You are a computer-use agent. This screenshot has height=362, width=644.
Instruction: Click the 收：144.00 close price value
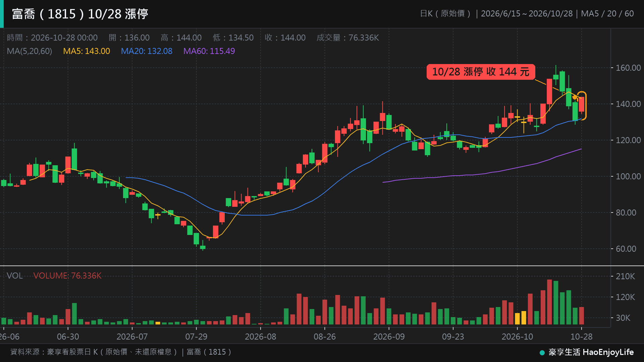(x=285, y=38)
